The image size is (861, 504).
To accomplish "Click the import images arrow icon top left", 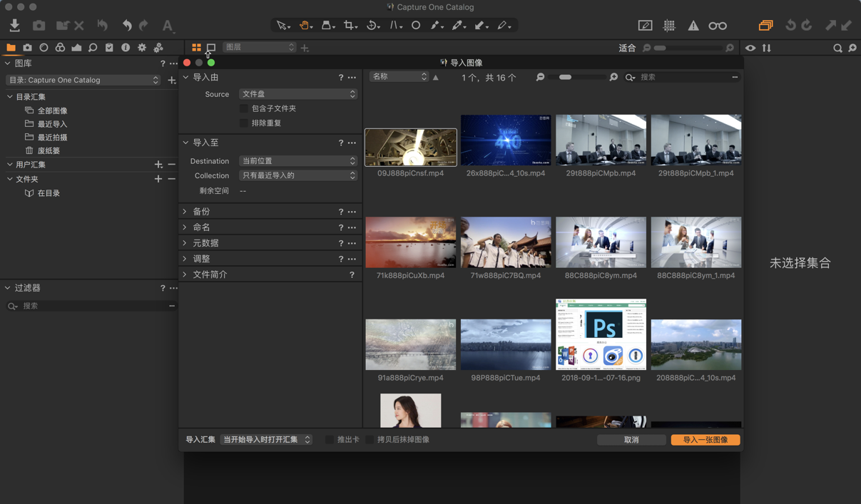I will 15,24.
